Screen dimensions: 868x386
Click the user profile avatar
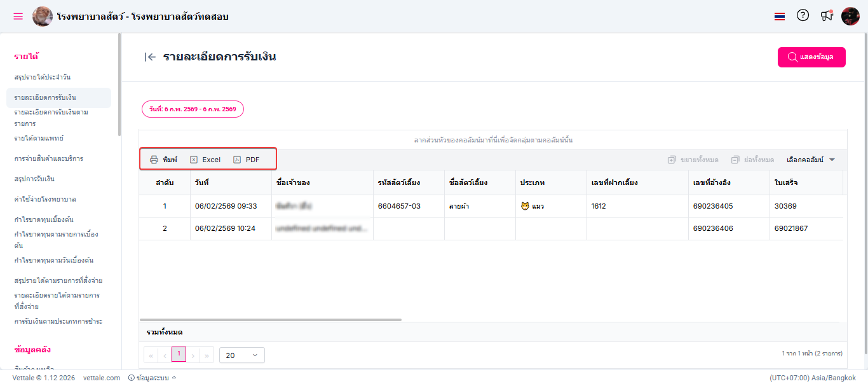point(850,16)
